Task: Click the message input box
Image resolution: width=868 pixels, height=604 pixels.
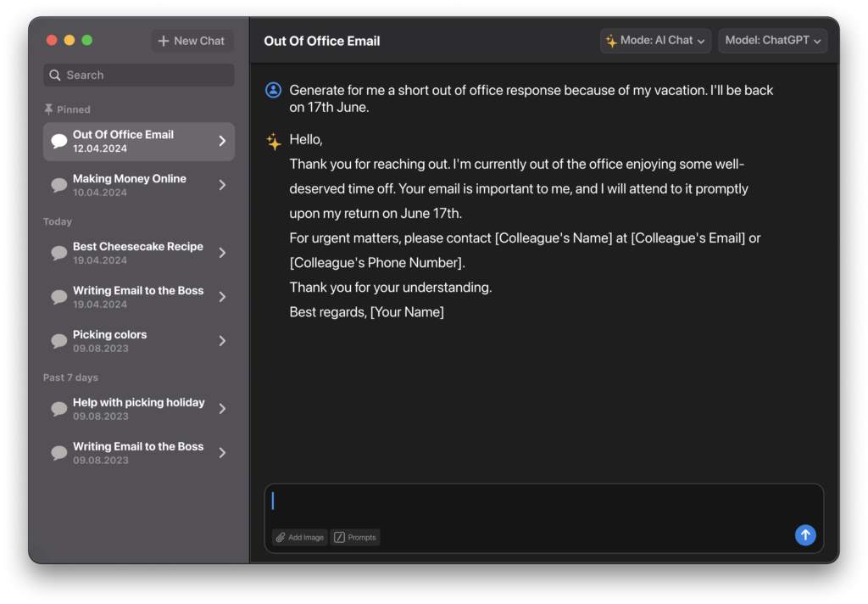Action: click(544, 518)
